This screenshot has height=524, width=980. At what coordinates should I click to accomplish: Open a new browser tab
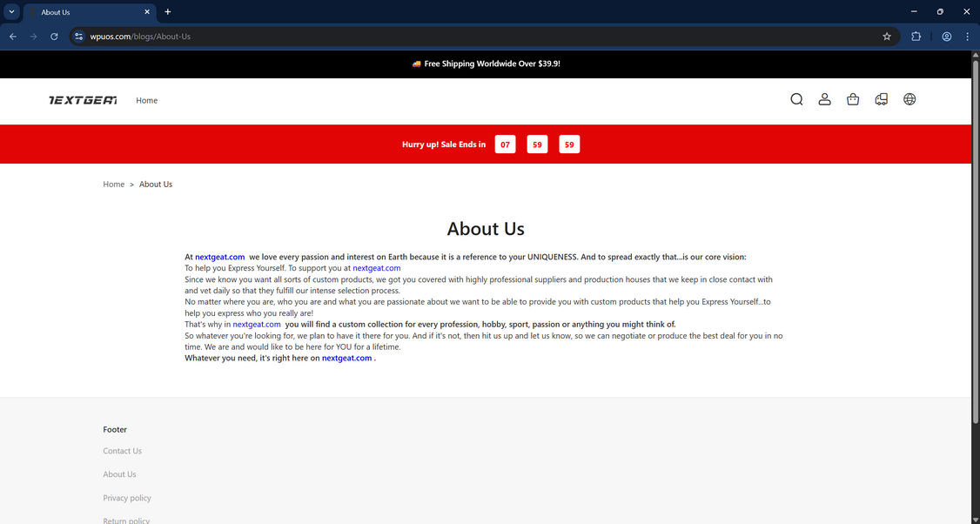[x=167, y=12]
